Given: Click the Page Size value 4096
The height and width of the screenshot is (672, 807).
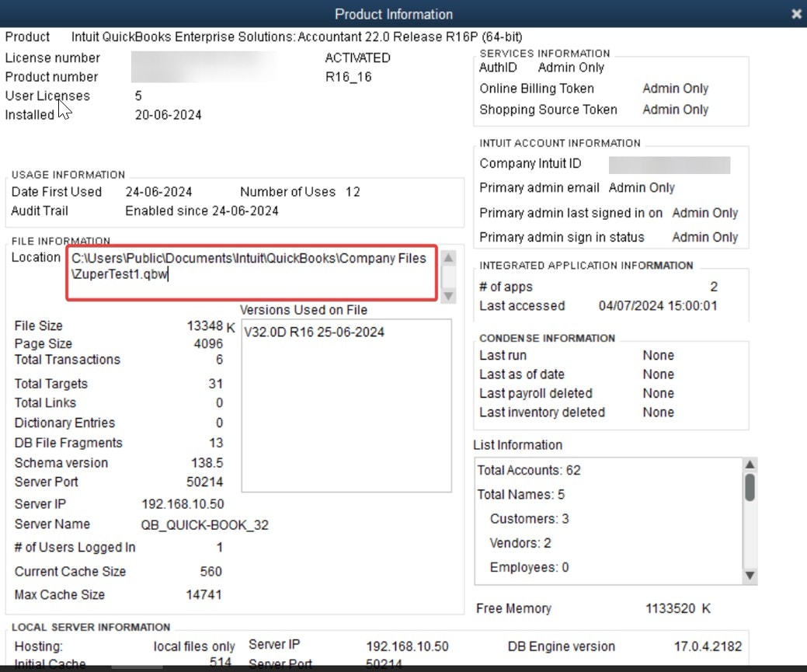Looking at the screenshot, I should click(x=208, y=343).
